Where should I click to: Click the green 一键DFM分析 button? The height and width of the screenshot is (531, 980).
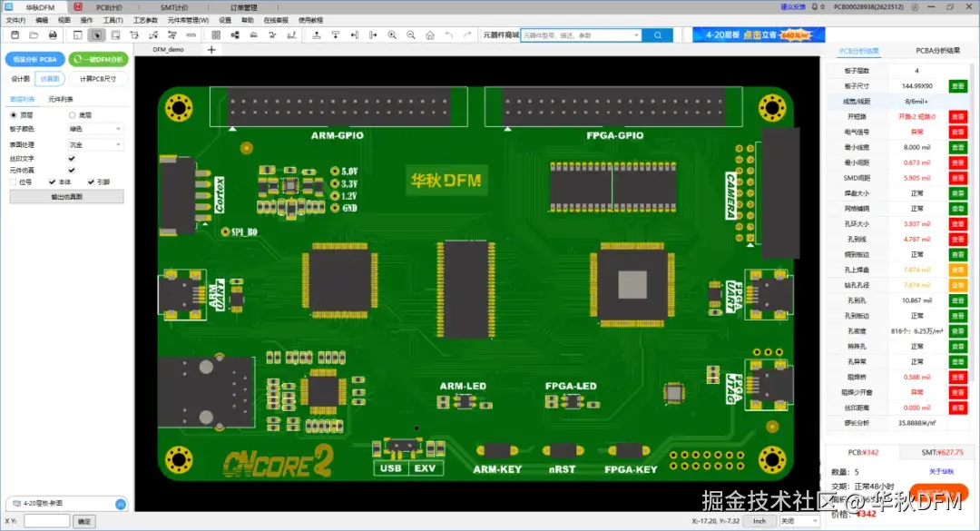(x=99, y=59)
